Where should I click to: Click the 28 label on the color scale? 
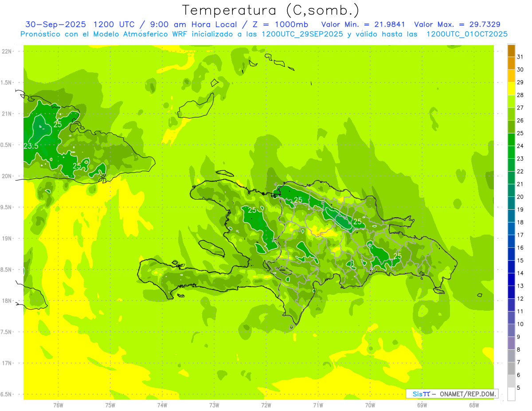tap(520, 95)
